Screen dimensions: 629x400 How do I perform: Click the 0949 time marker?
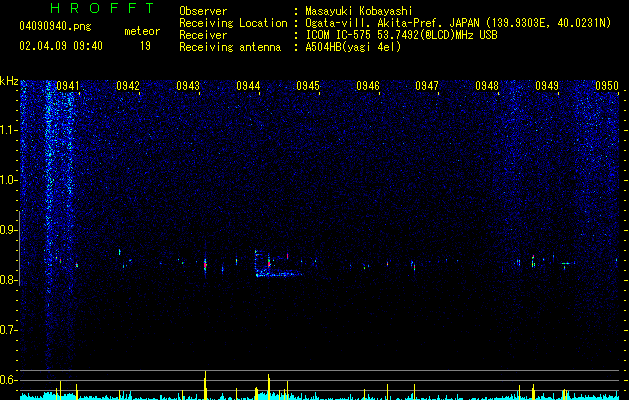[547, 86]
